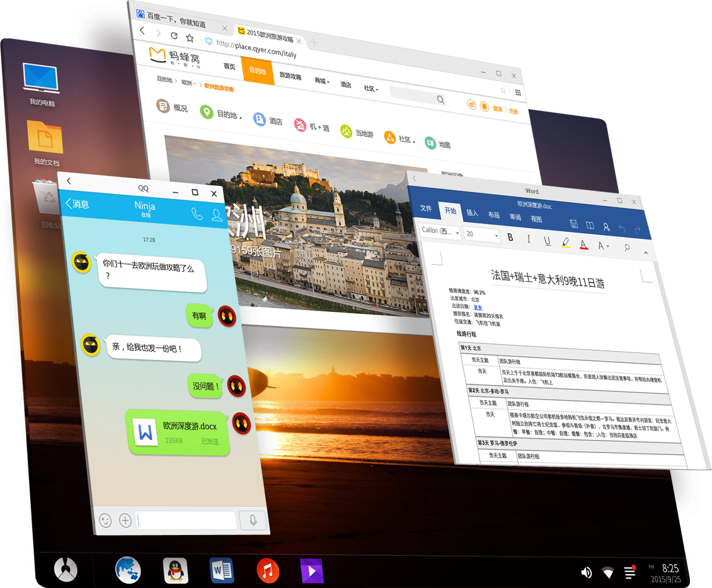
Task: Bookmark page with star next to reload
Action: click(x=190, y=38)
